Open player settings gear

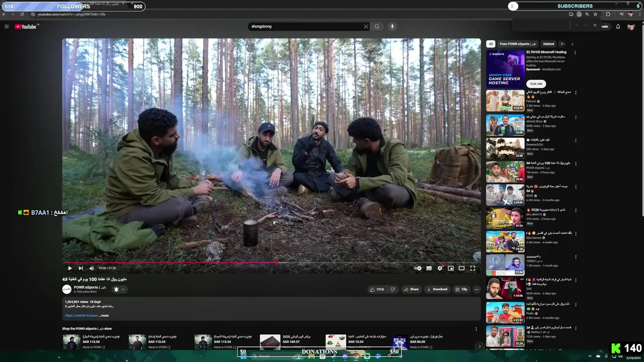click(440, 268)
